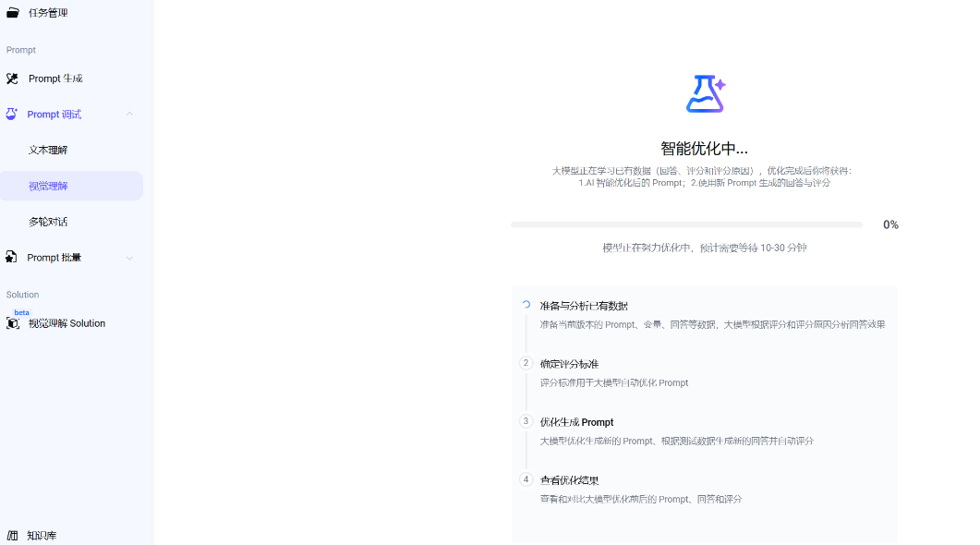Click the description under 查看优化结果
The width and height of the screenshot is (980, 545).
coord(641,499)
